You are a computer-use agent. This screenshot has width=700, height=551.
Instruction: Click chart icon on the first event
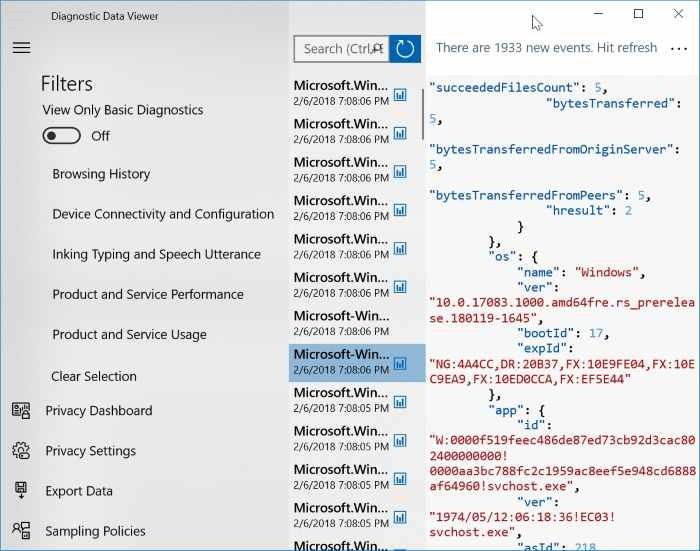[x=400, y=95]
